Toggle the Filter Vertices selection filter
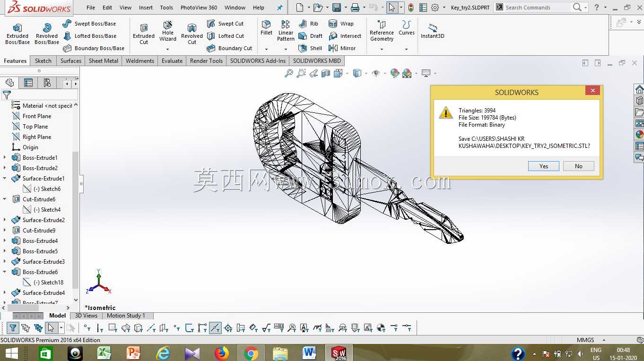The height and width of the screenshot is (361, 644). [87, 327]
